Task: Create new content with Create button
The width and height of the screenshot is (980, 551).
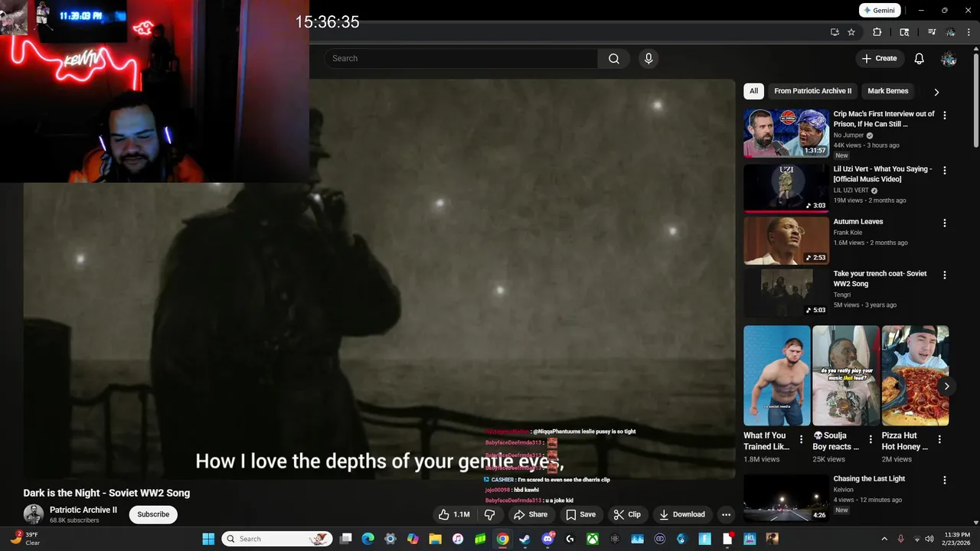Action: 879,59
